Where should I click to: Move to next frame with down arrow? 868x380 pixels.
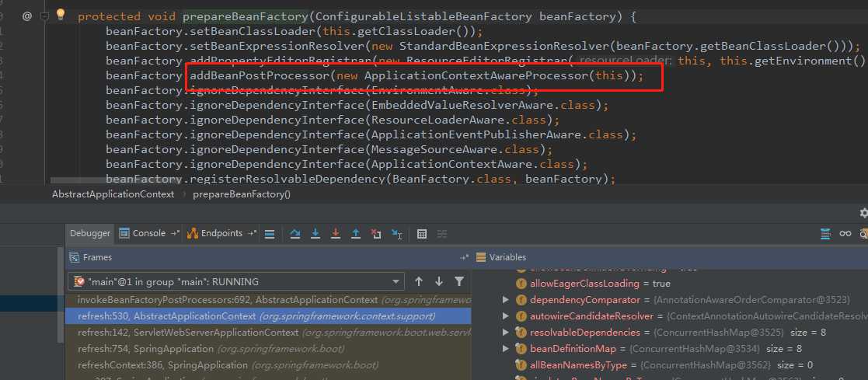[439, 281]
